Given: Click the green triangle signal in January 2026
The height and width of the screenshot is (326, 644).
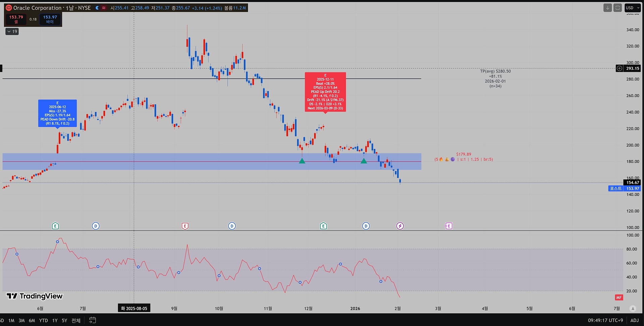Looking at the screenshot, I should click(364, 161).
